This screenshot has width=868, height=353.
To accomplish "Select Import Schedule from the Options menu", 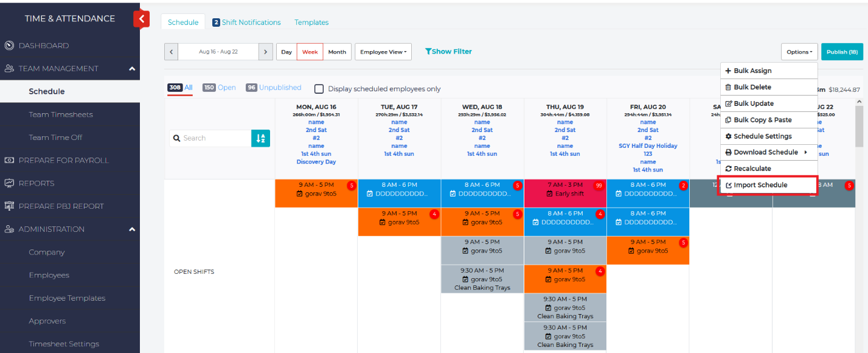I will 760,185.
